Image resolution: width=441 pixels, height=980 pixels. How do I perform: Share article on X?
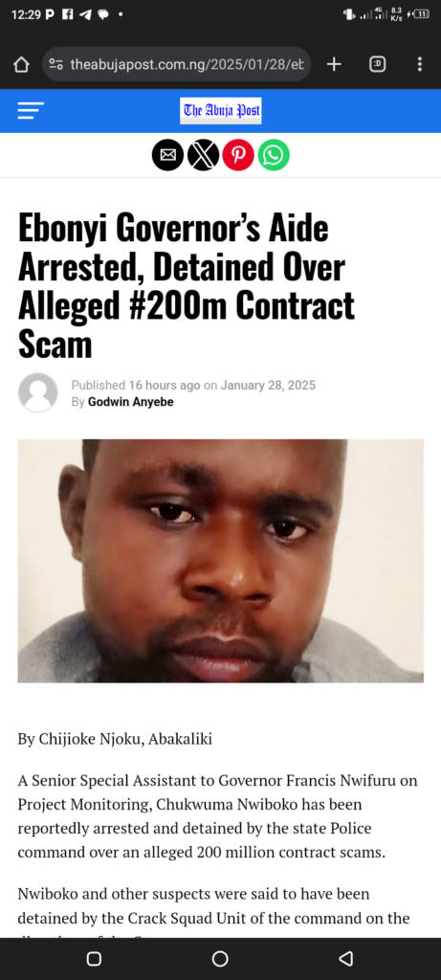(203, 155)
